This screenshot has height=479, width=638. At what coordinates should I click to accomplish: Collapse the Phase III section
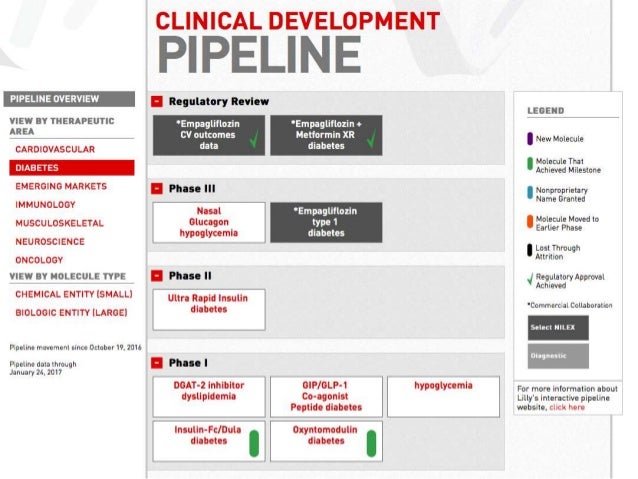click(x=158, y=188)
